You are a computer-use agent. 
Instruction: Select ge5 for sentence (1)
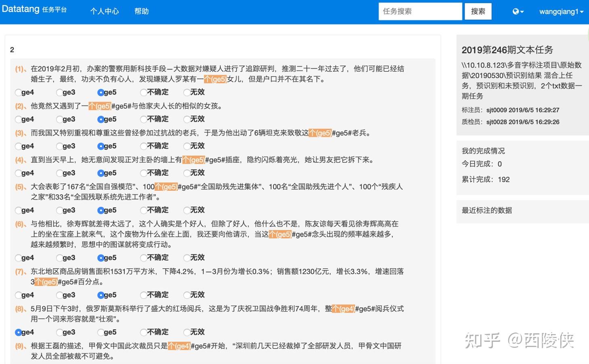[101, 93]
